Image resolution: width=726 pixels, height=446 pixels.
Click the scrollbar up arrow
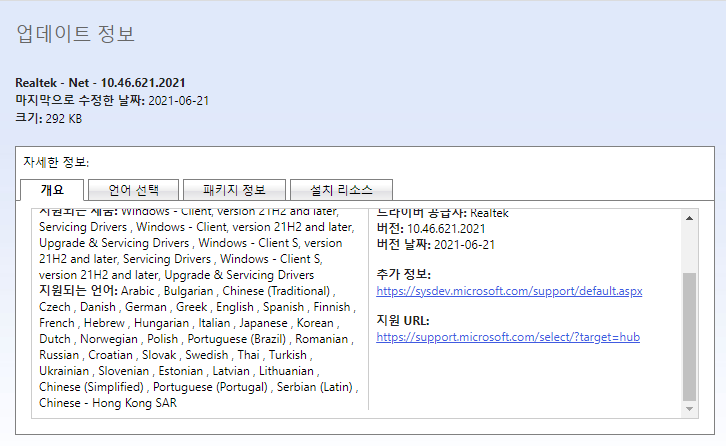689,218
